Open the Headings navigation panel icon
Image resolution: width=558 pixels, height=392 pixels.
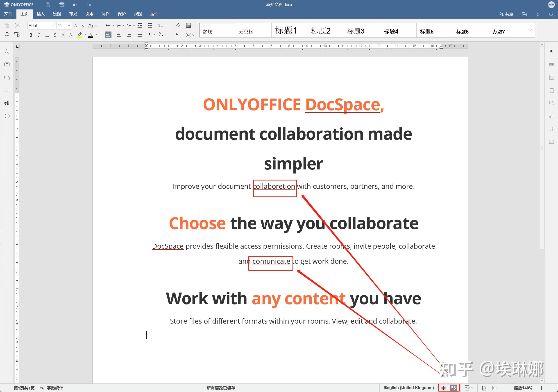(7, 90)
